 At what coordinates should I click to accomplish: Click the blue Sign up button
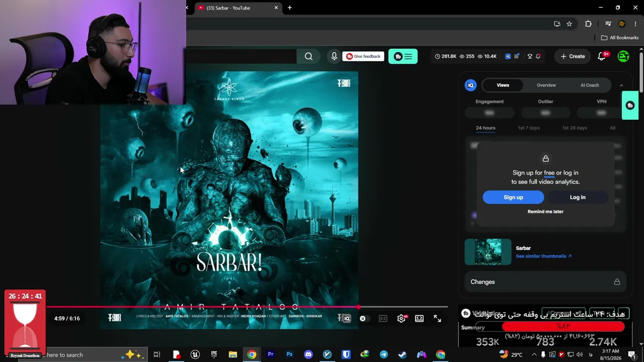513,197
